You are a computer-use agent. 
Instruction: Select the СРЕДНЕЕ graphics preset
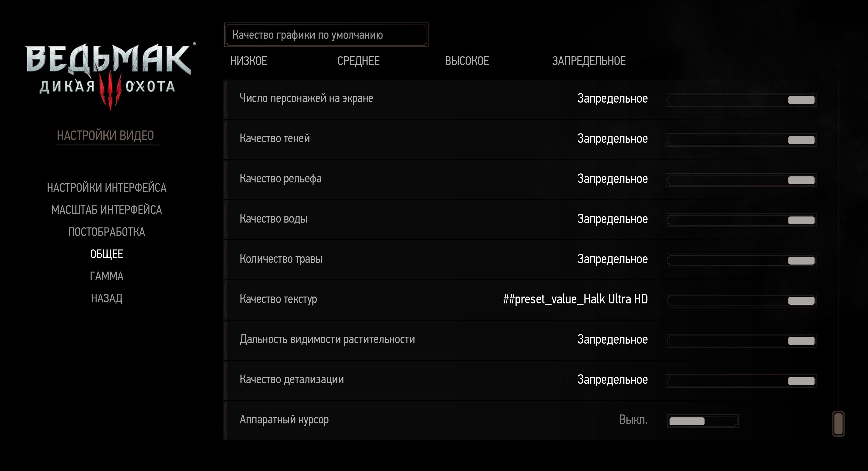tap(358, 61)
